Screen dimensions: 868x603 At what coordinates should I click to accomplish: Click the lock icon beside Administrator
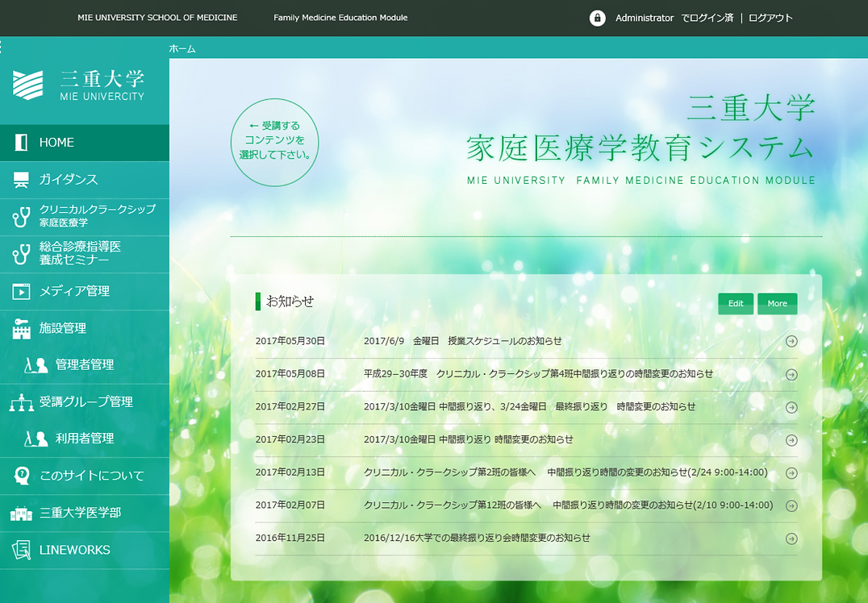597,17
